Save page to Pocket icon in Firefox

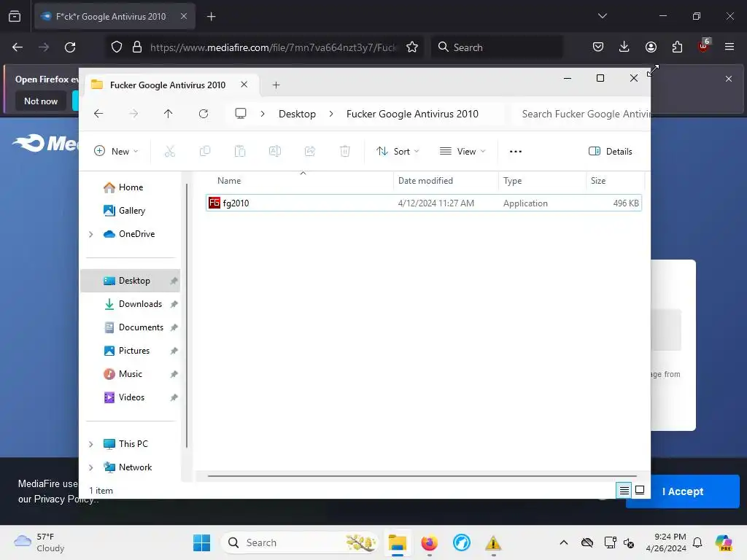coord(598,47)
